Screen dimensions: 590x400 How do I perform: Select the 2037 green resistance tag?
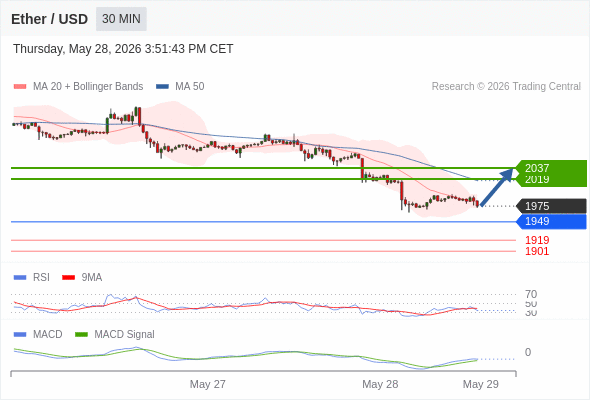pyautogui.click(x=551, y=168)
